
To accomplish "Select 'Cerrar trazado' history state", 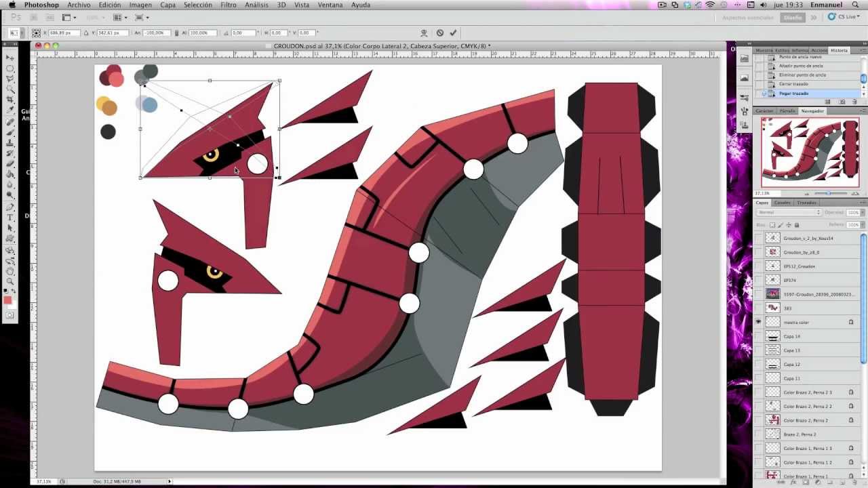I will click(x=807, y=84).
